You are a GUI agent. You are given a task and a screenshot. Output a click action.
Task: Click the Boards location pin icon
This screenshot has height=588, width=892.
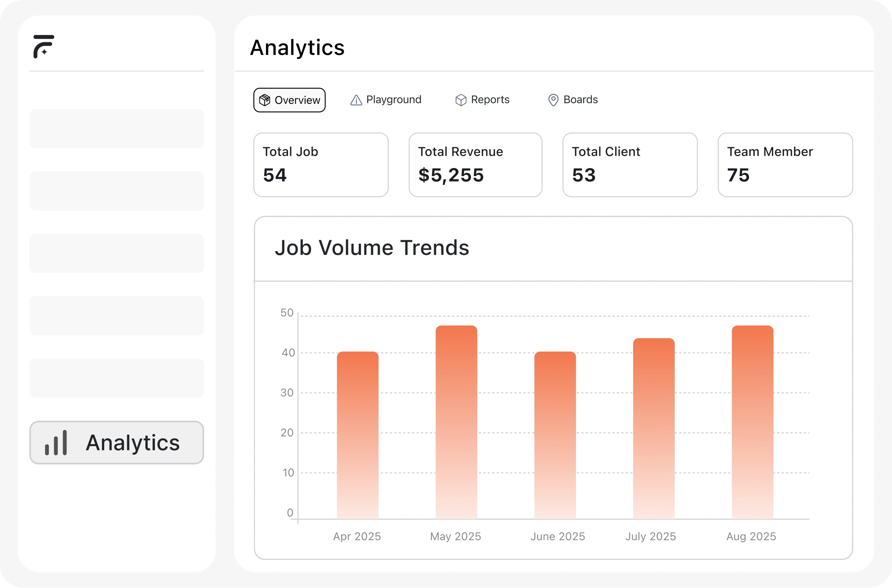tap(553, 100)
